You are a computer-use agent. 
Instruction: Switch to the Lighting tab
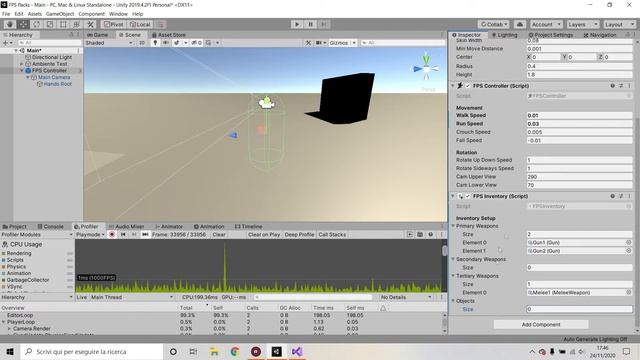504,35
